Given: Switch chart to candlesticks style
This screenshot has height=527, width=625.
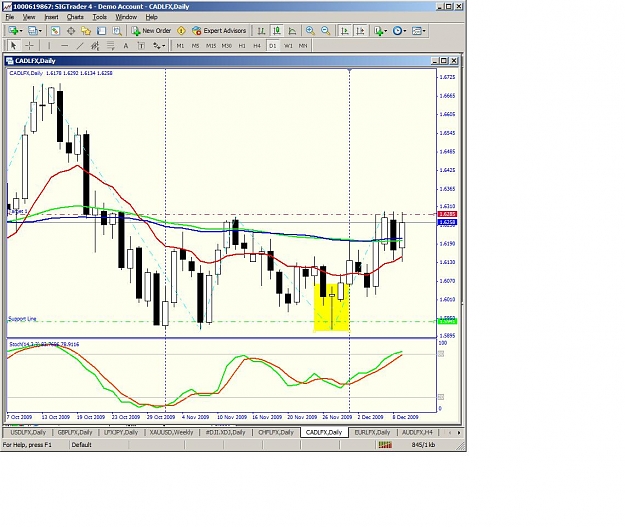Looking at the screenshot, I should [x=277, y=31].
